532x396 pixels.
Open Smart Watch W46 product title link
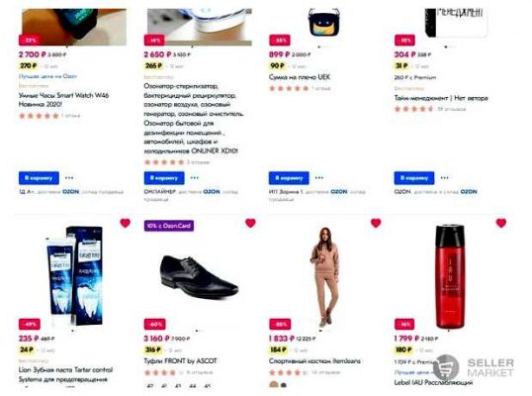(64, 100)
